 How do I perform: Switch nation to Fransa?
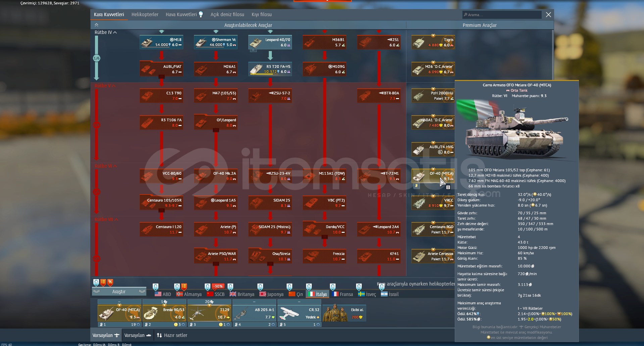pos(343,294)
